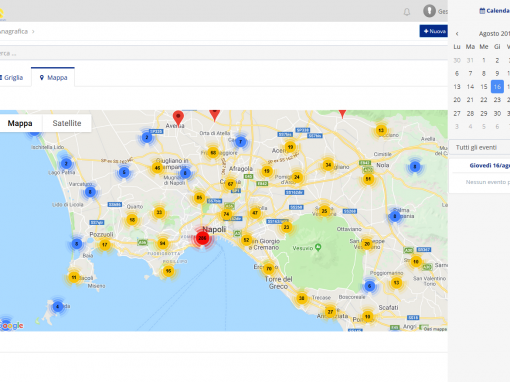Click the red 206 cluster at Napoli
Viewport: 510px width, 382px height.
tap(202, 238)
